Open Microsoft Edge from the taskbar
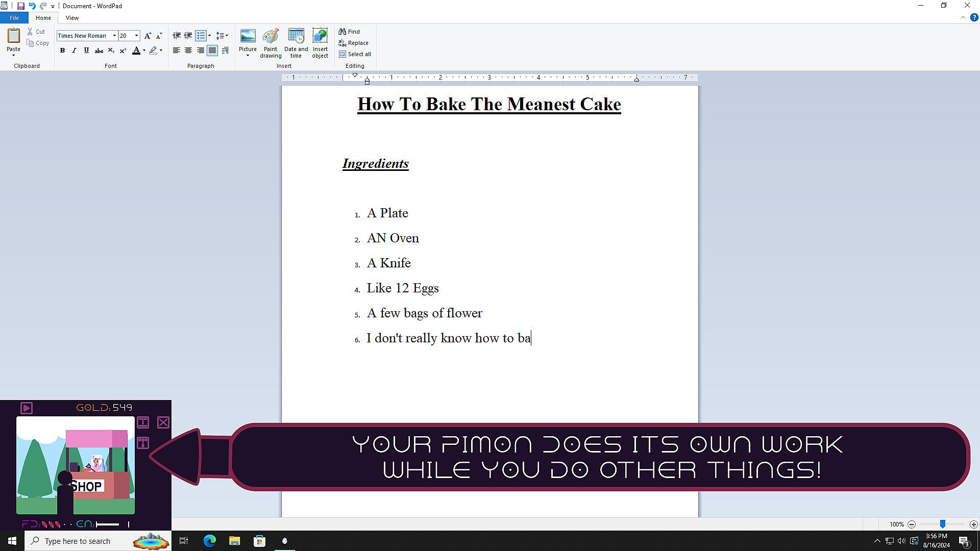Screen dimensions: 980x551 tap(210, 541)
